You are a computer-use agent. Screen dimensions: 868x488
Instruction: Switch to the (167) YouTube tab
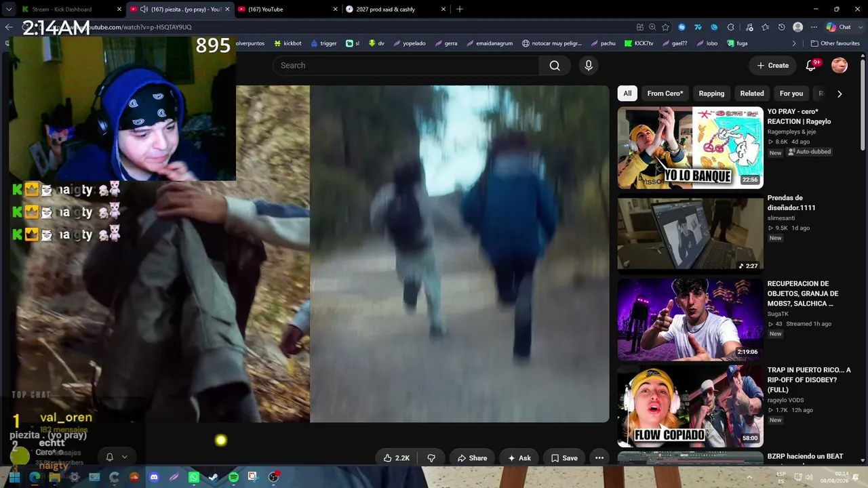coord(287,9)
